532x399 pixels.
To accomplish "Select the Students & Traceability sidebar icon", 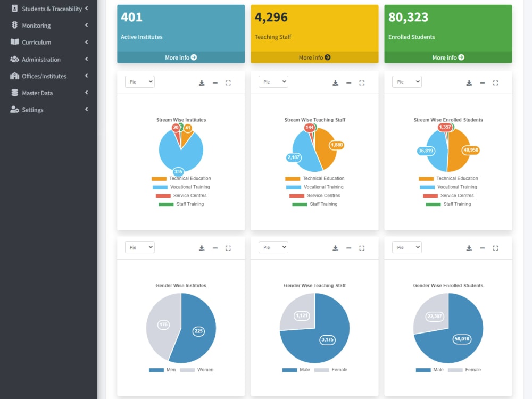I will click(x=14, y=9).
